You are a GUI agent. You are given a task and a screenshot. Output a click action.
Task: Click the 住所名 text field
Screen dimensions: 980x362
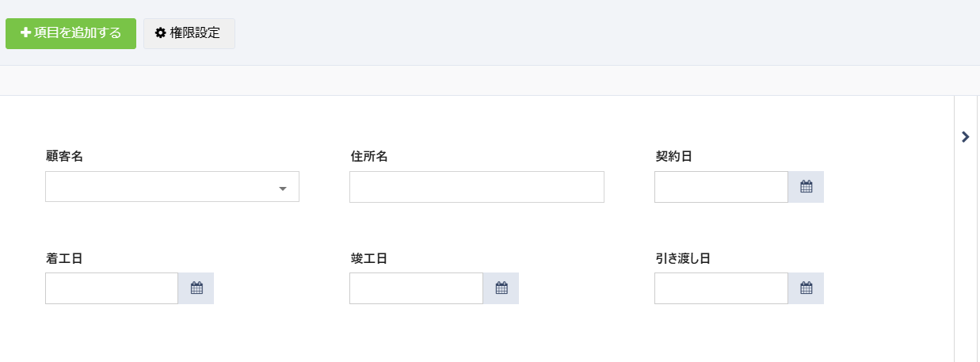(476, 187)
